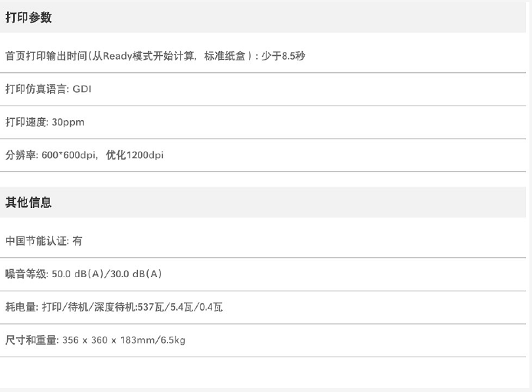Click the 噪音等级 row
The height and width of the screenshot is (392, 532).
tap(263, 274)
